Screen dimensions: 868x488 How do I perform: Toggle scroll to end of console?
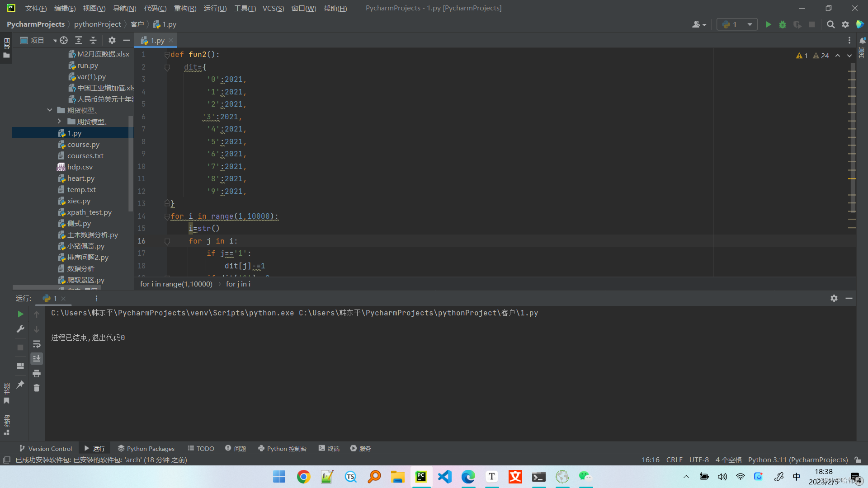(37, 358)
